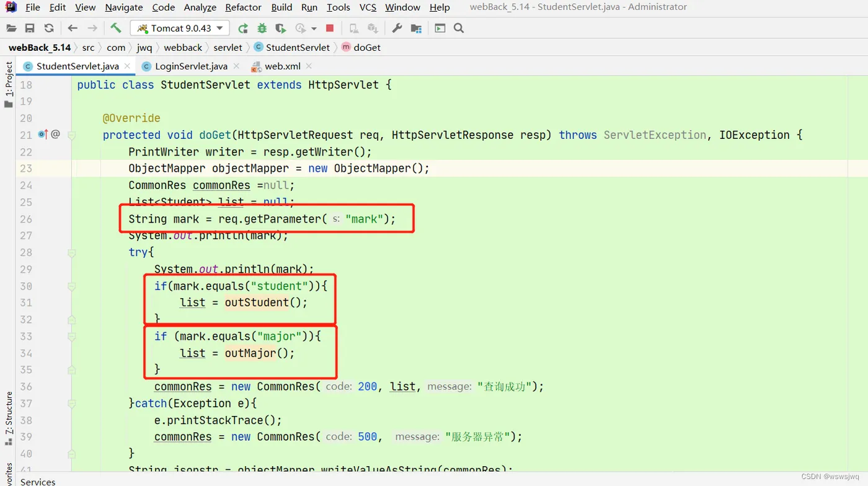
Task: Open the File menu
Action: point(32,7)
